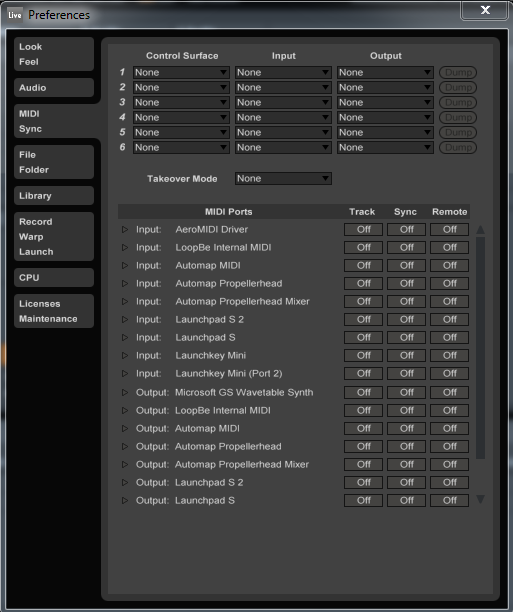Enable Track for Input Launchkey Mini

(x=363, y=356)
